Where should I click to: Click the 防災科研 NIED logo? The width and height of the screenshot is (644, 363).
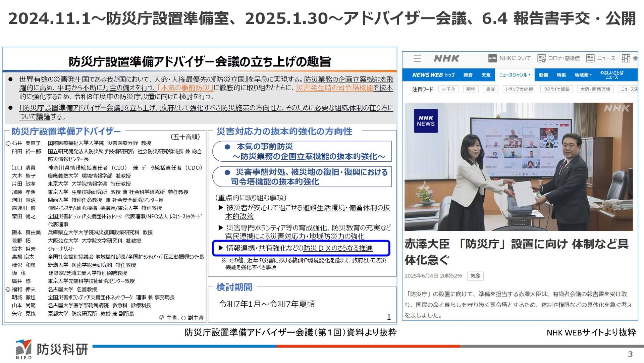pos(51,349)
